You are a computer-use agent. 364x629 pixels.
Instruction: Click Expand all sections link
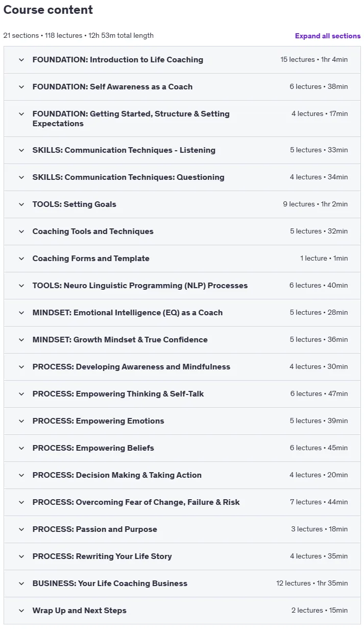328,36
